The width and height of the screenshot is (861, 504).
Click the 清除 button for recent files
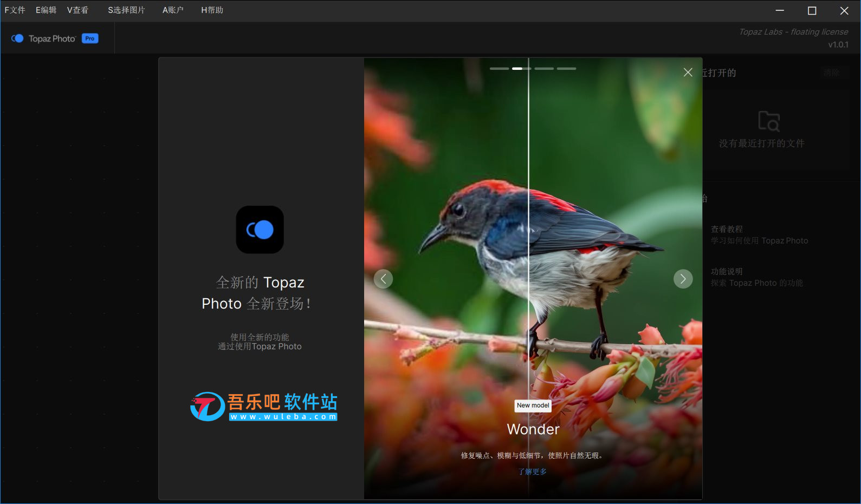click(x=831, y=73)
